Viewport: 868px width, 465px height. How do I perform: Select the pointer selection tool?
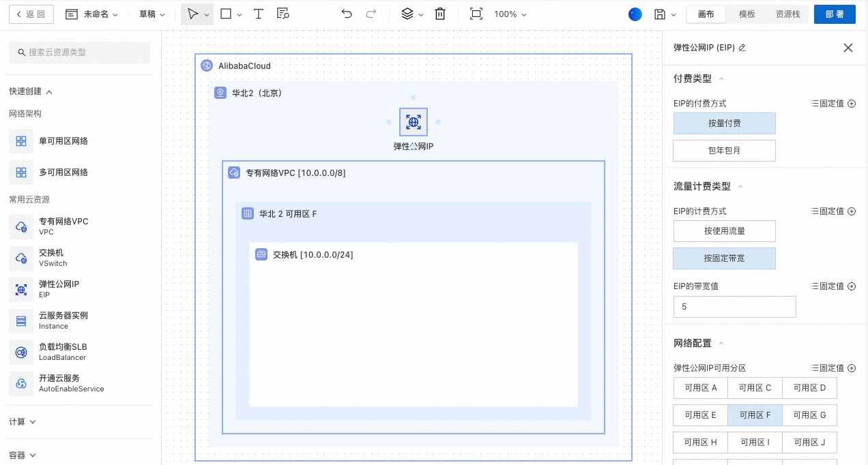(x=193, y=14)
